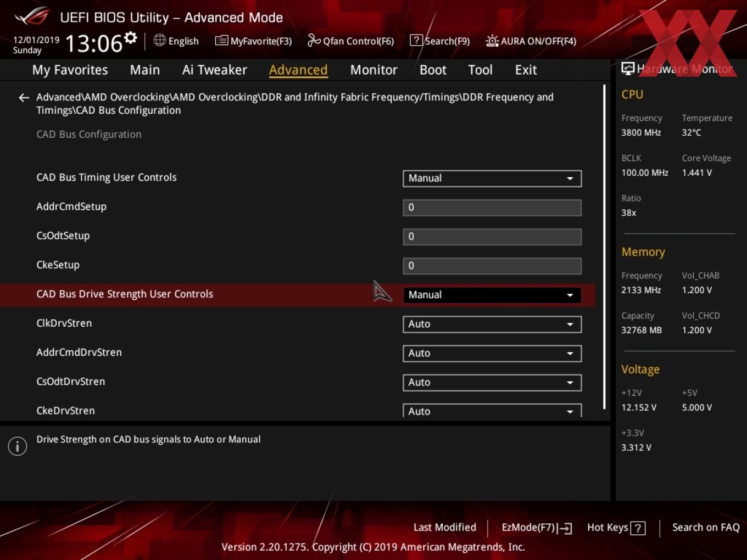The width and height of the screenshot is (747, 560).
Task: Go back using the left arrow
Action: [x=24, y=98]
